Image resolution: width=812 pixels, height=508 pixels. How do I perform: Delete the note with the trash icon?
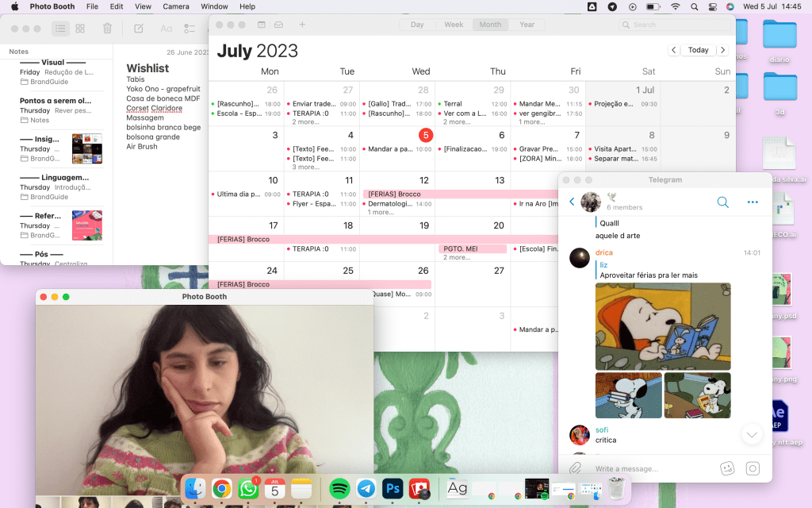(108, 29)
